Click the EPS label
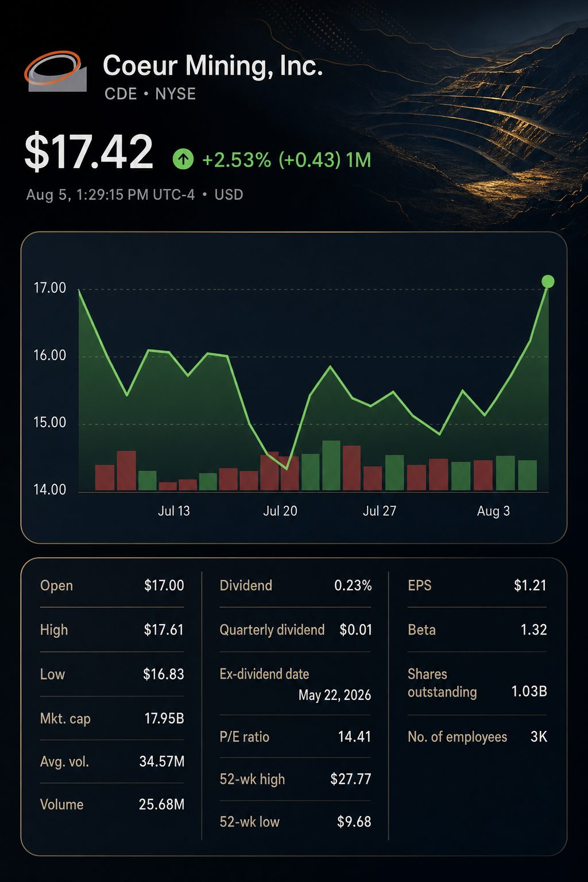 pyautogui.click(x=419, y=586)
